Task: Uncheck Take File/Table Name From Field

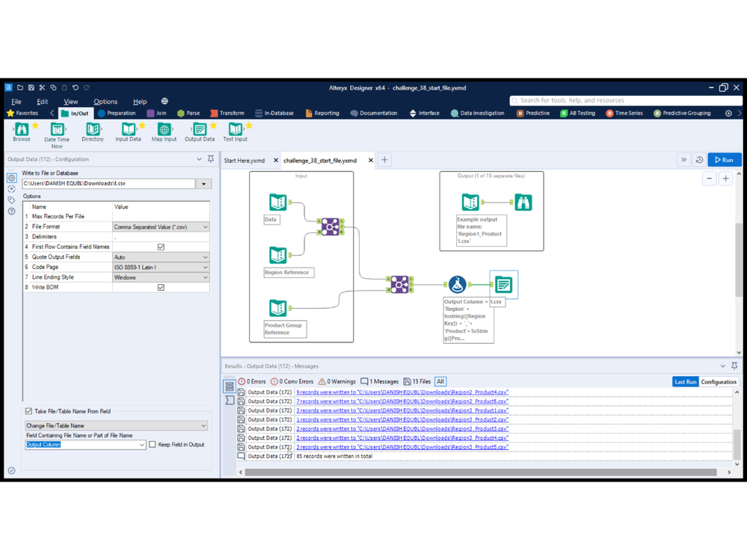Action: coord(28,411)
